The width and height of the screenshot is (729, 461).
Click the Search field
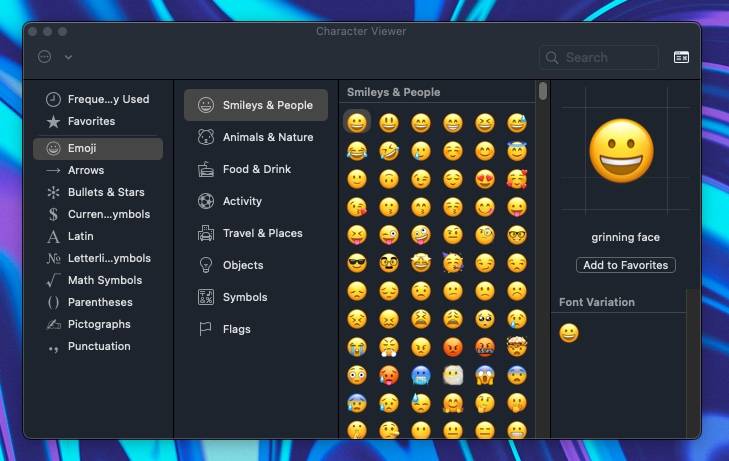pos(599,57)
